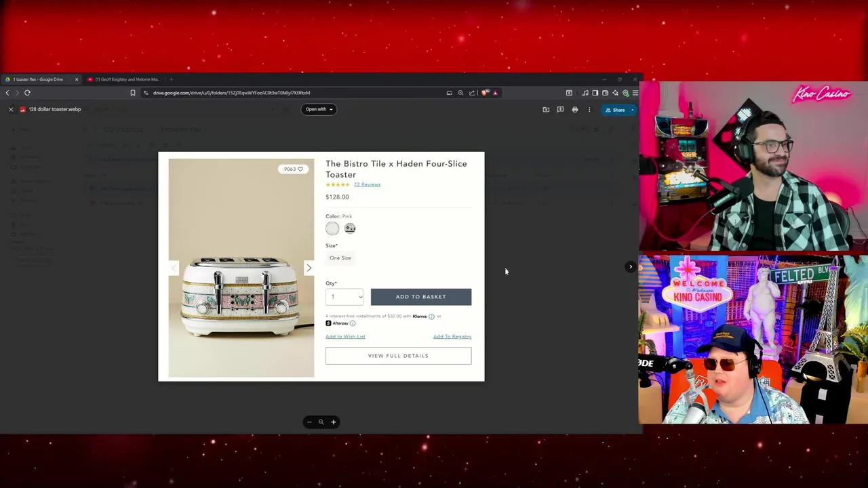Click the Add to Wish List link

click(x=345, y=336)
